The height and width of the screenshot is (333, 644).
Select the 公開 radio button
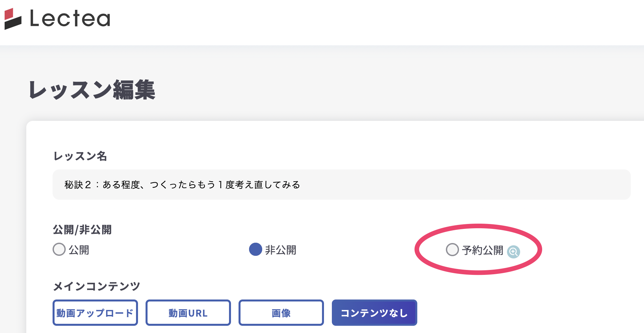click(59, 249)
